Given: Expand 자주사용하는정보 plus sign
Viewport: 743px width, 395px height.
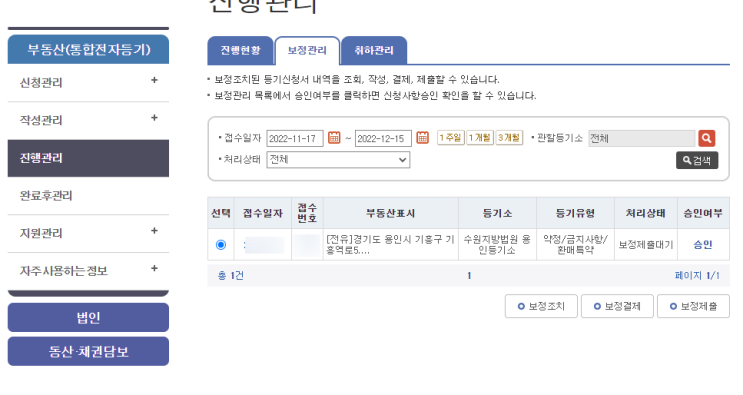Looking at the screenshot, I should (154, 269).
